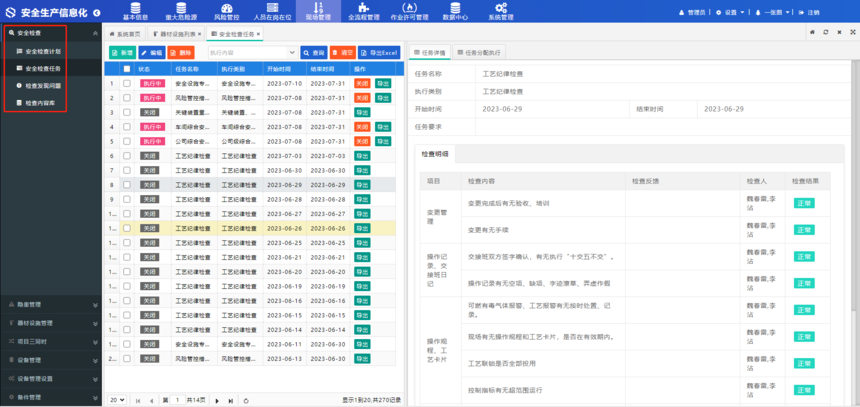The width and height of the screenshot is (860, 407).
Task: Expand the 隐患管理 sidebar section
Action: pos(50,304)
